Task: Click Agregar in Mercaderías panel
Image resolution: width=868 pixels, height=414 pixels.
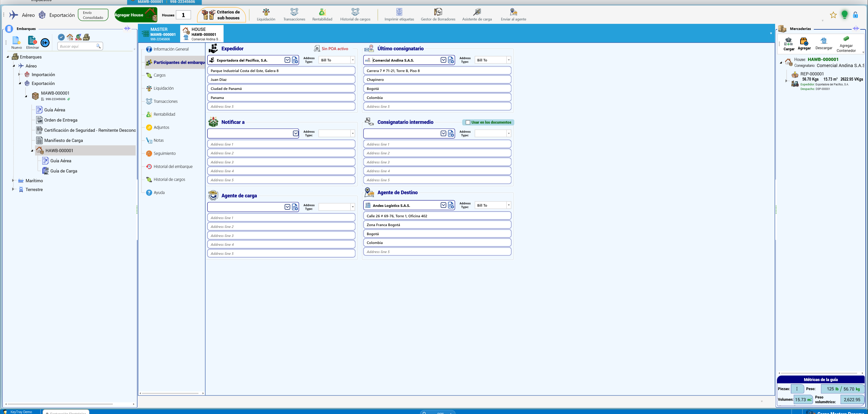Action: pyautogui.click(x=804, y=44)
